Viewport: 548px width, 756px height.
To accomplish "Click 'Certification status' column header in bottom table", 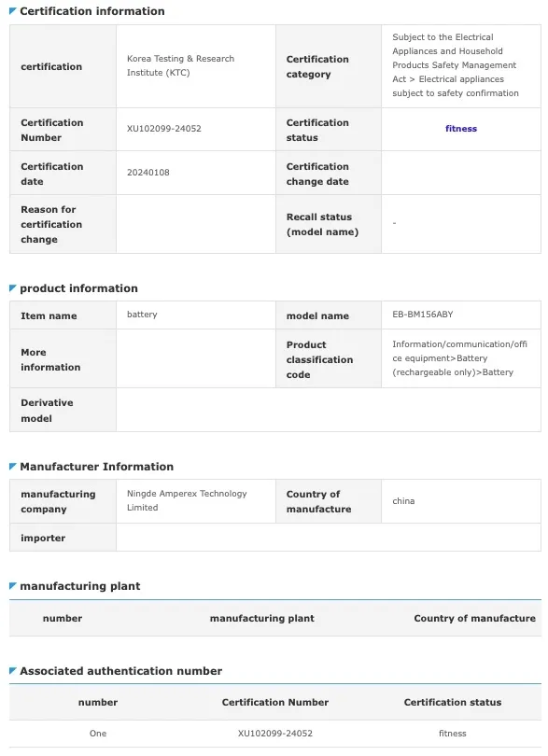I will tap(453, 702).
